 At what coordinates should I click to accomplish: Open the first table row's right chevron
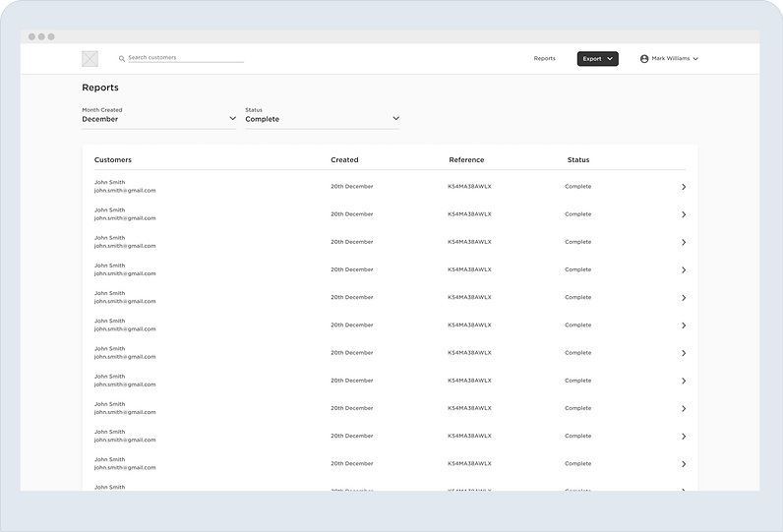coord(684,187)
